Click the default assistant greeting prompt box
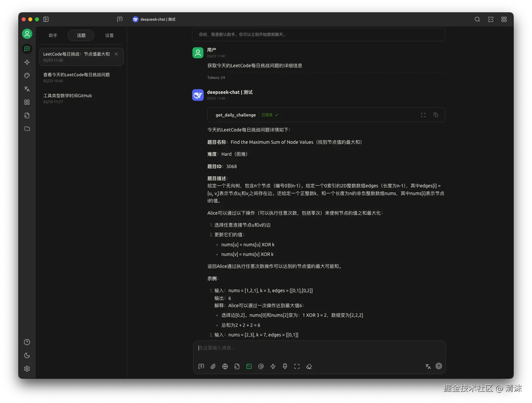 319,35
